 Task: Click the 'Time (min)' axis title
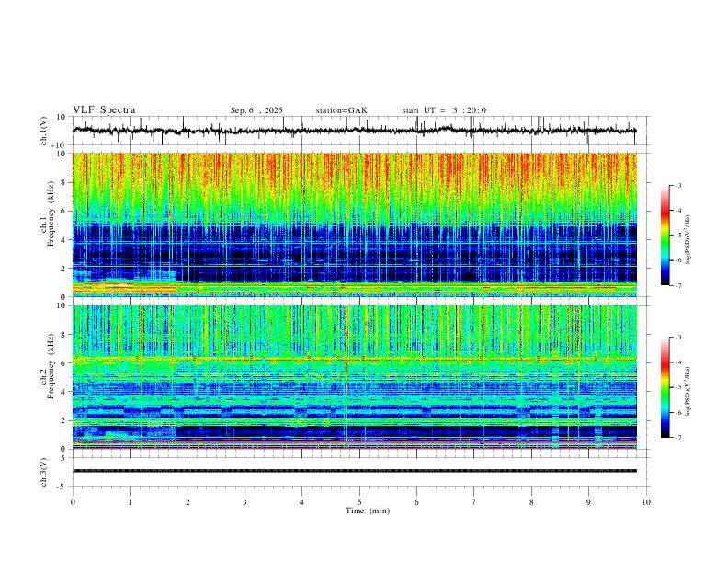368,511
